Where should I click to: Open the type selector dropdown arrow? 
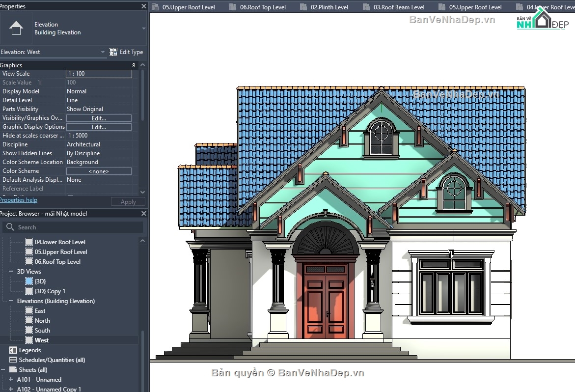point(144,28)
